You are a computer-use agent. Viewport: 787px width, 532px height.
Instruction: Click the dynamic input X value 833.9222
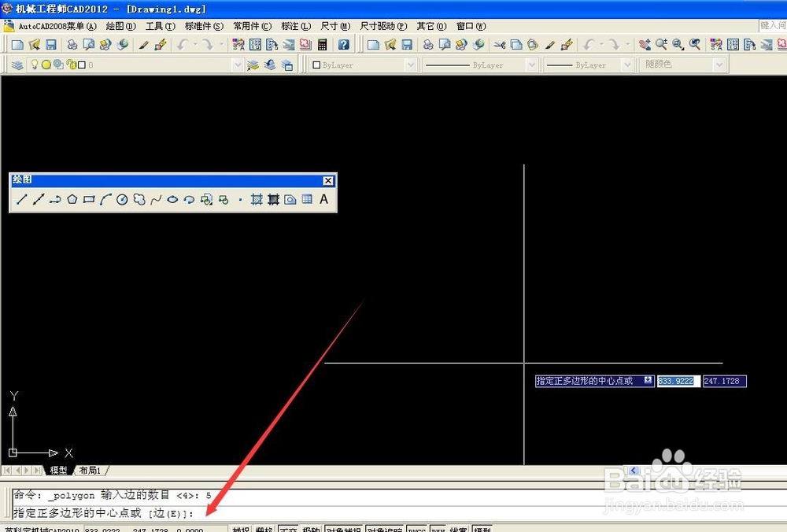(x=678, y=381)
